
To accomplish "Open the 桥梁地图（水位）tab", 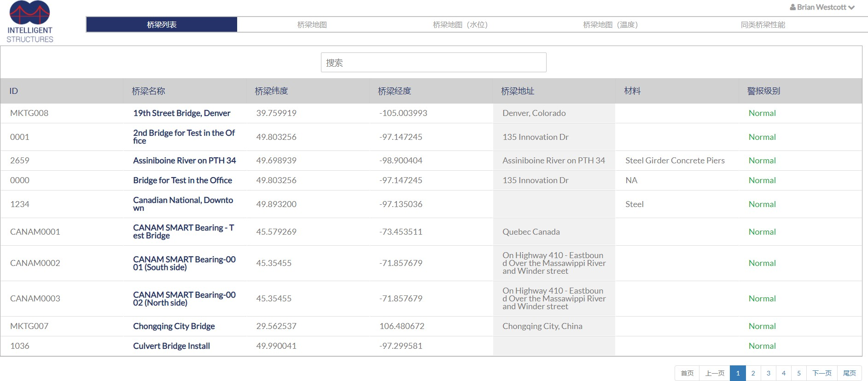I will [460, 25].
